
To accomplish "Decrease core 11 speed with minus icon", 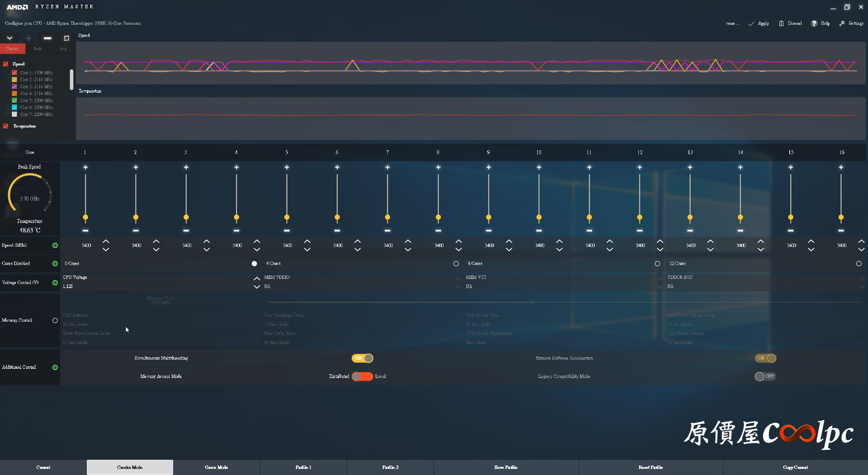I will (x=589, y=231).
